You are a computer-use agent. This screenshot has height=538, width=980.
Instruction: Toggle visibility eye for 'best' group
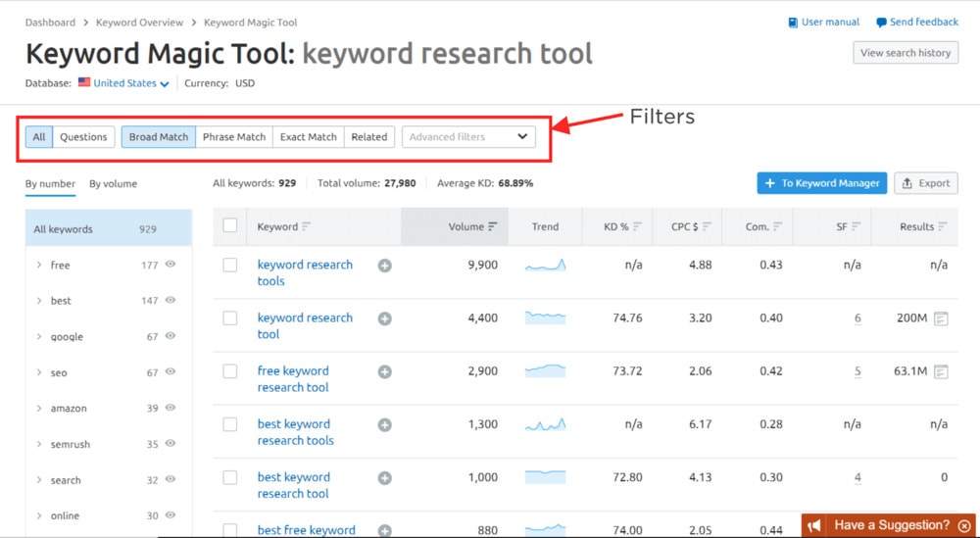point(170,300)
